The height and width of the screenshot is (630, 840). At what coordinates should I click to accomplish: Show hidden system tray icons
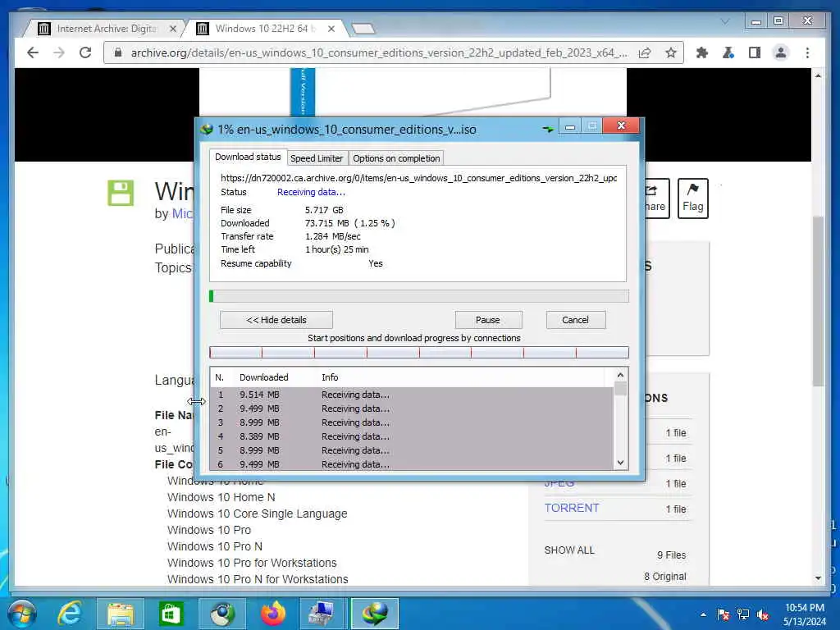[703, 614]
